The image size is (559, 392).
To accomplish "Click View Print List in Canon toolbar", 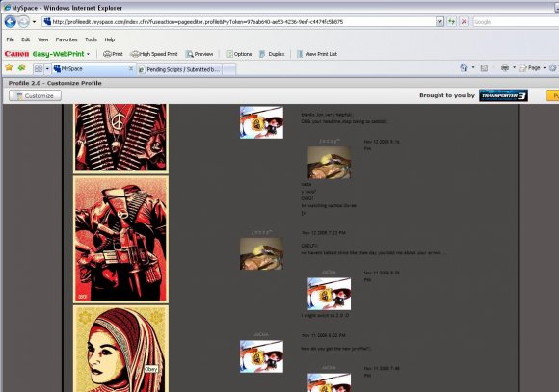I will (317, 54).
